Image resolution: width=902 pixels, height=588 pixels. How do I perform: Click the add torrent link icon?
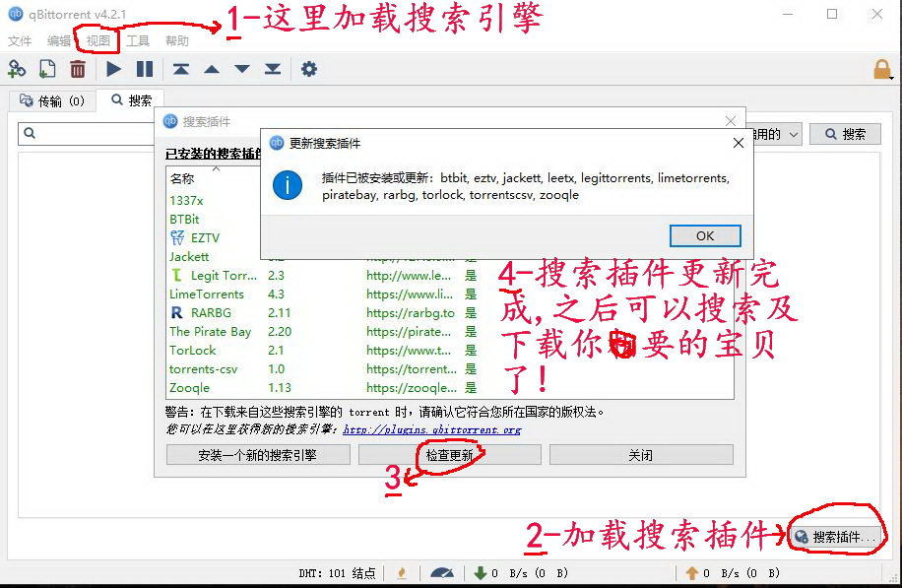click(17, 69)
